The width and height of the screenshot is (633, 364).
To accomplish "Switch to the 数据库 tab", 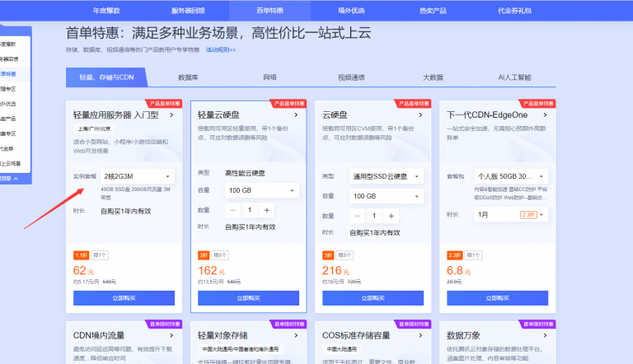I will (188, 77).
